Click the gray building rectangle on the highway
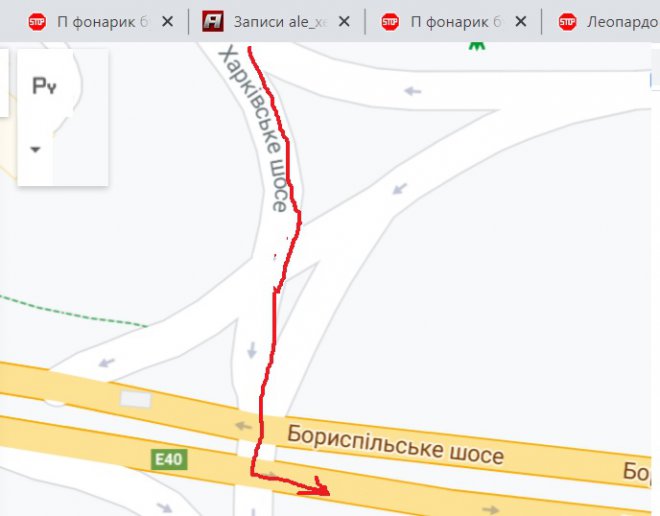Viewport: 660px width, 516px height. [135, 399]
